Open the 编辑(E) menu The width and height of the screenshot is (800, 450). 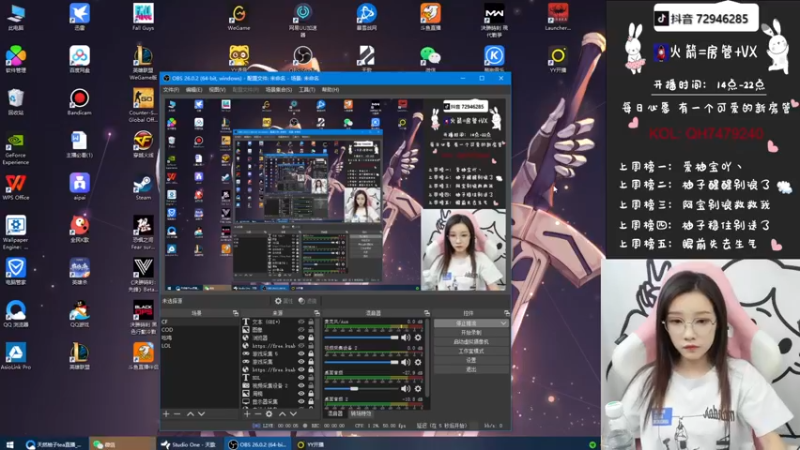pos(194,90)
